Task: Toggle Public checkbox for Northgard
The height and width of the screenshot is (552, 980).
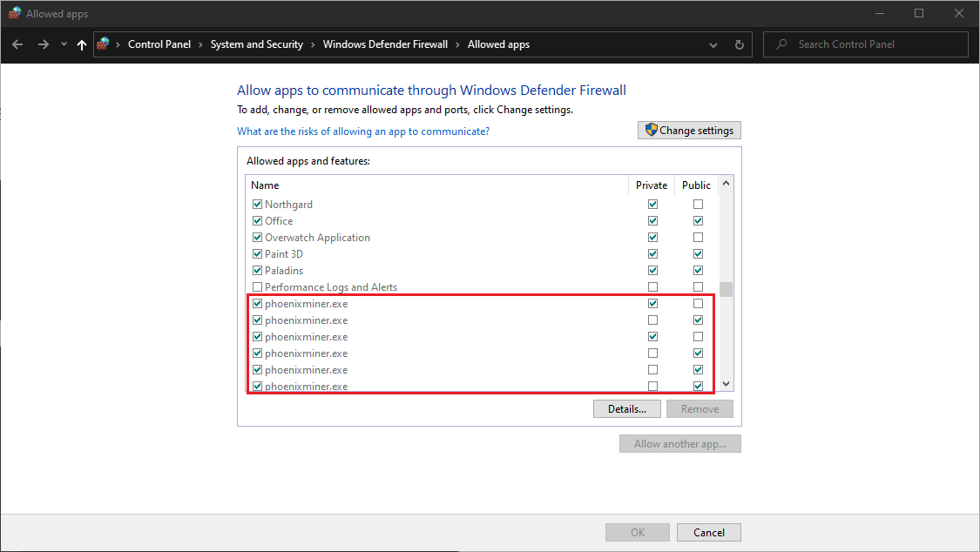Action: tap(698, 205)
